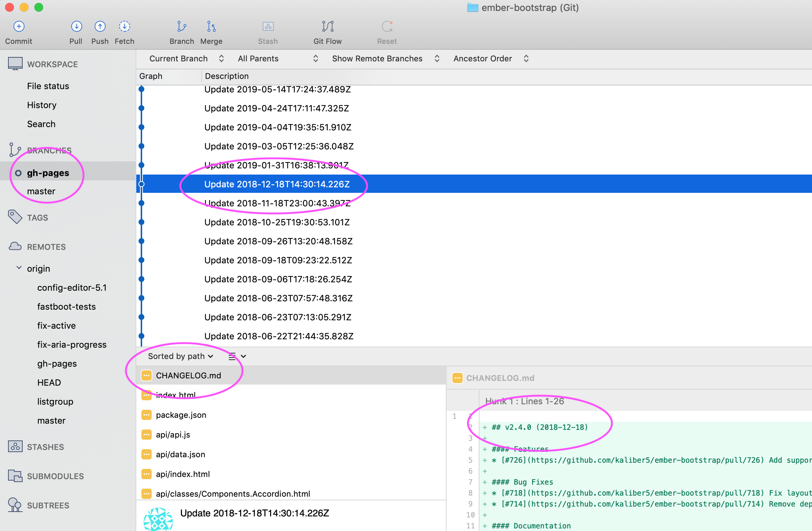Click the Commit toolbar icon
The height and width of the screenshot is (531, 812).
pyautogui.click(x=19, y=27)
